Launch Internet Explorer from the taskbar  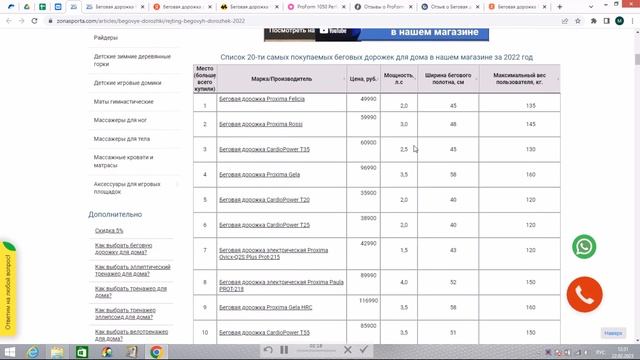click(x=33, y=352)
